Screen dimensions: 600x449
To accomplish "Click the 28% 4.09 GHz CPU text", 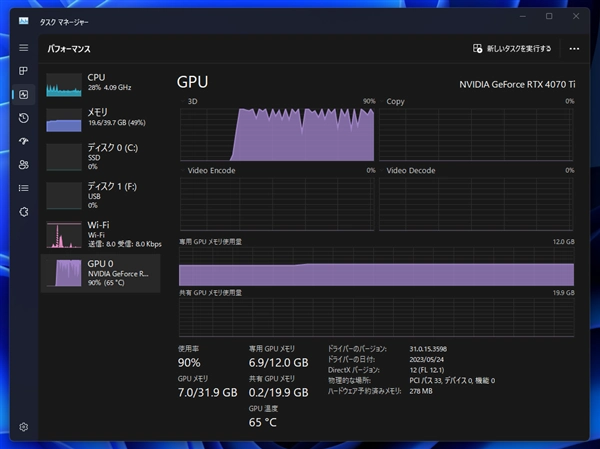I will coord(109,88).
